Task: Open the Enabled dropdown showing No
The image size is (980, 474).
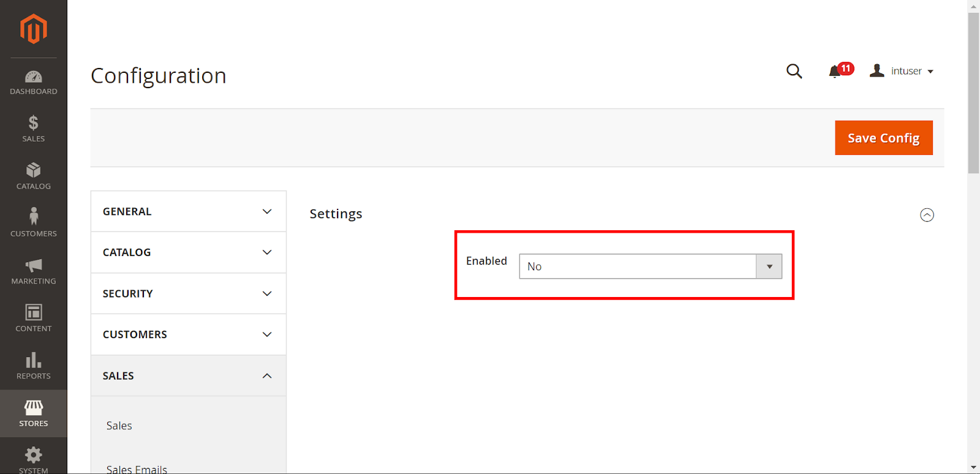Action: tap(650, 266)
